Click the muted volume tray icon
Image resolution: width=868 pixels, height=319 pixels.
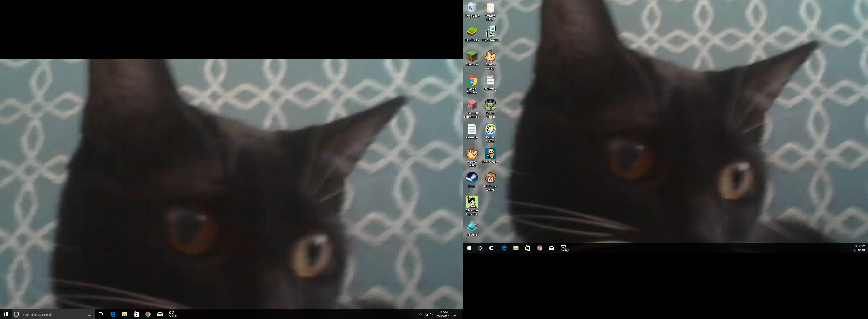click(x=432, y=314)
